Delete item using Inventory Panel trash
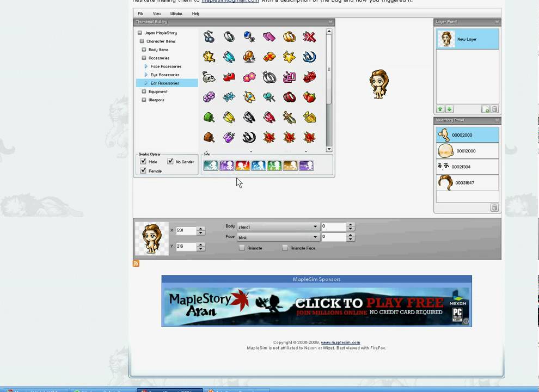Screen dimensions: 539x392 click(494, 207)
